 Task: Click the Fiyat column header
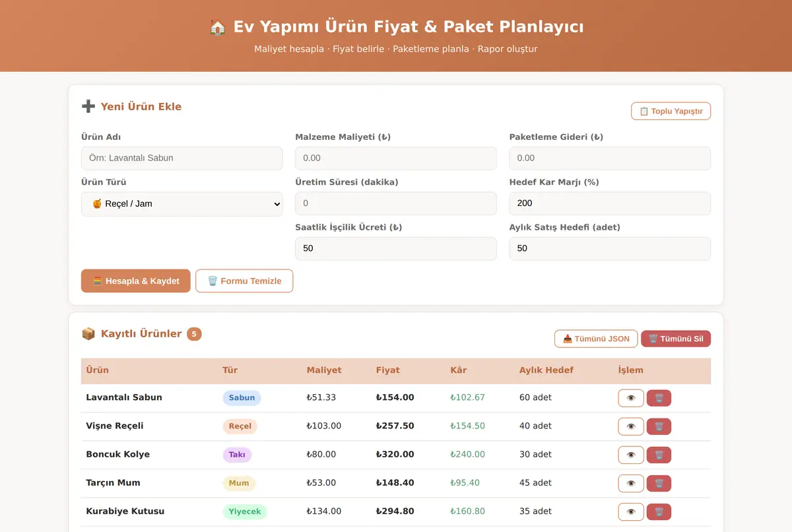coord(388,370)
